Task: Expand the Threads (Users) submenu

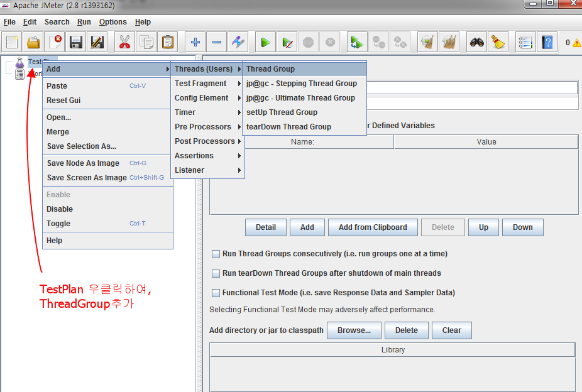Action: pyautogui.click(x=207, y=69)
